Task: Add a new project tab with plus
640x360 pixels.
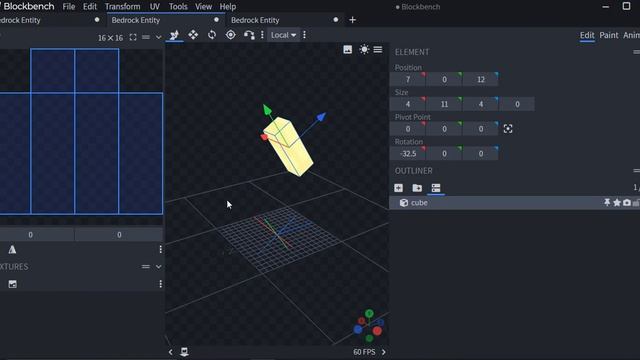Action: 353,20
